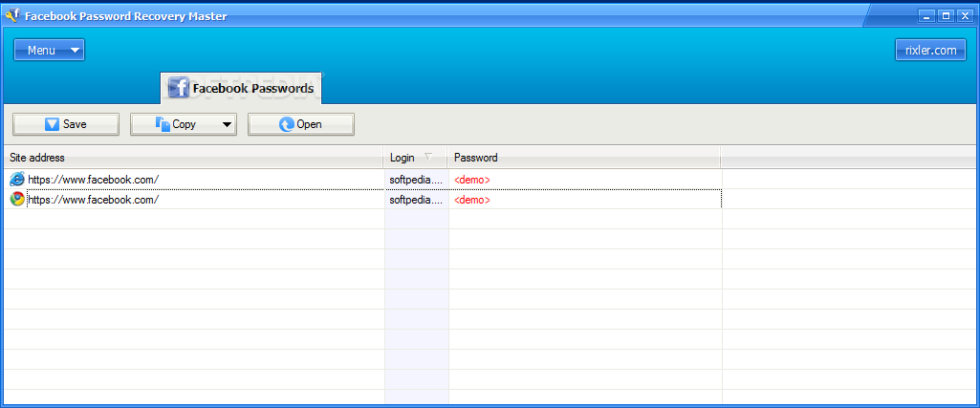Select the Internet Explorer icon row

(x=17, y=180)
